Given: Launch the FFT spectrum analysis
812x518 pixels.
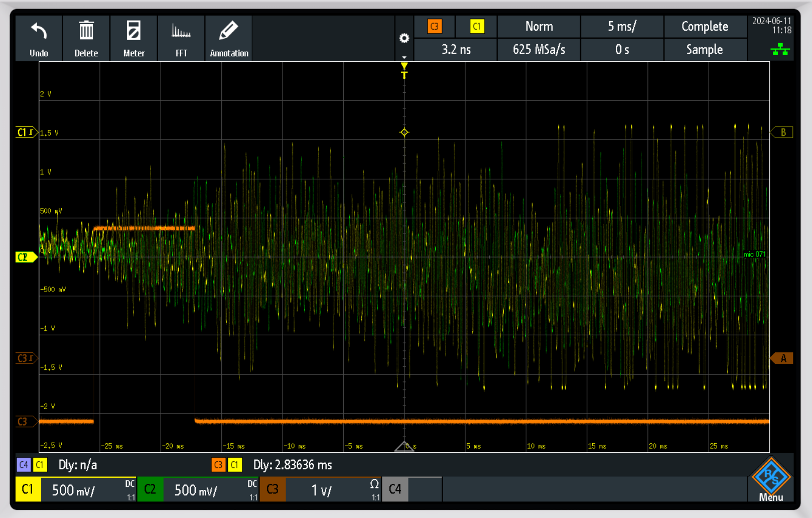Looking at the screenshot, I should click(181, 31).
